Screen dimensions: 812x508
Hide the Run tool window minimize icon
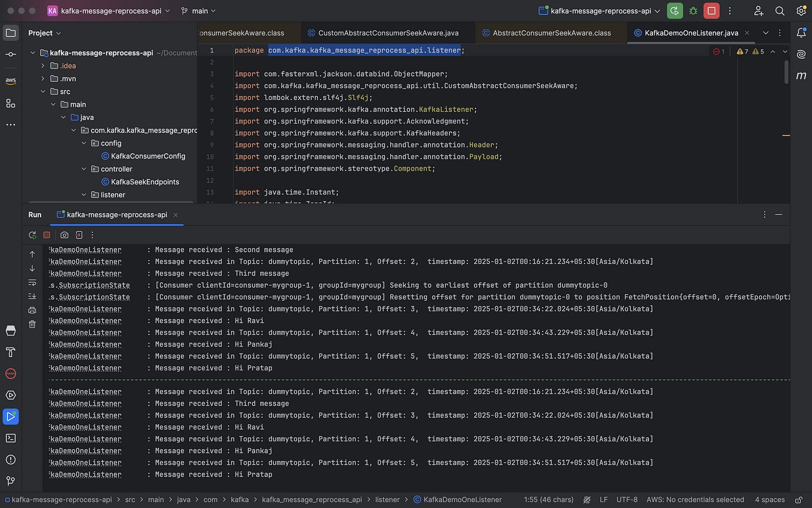[779, 215]
